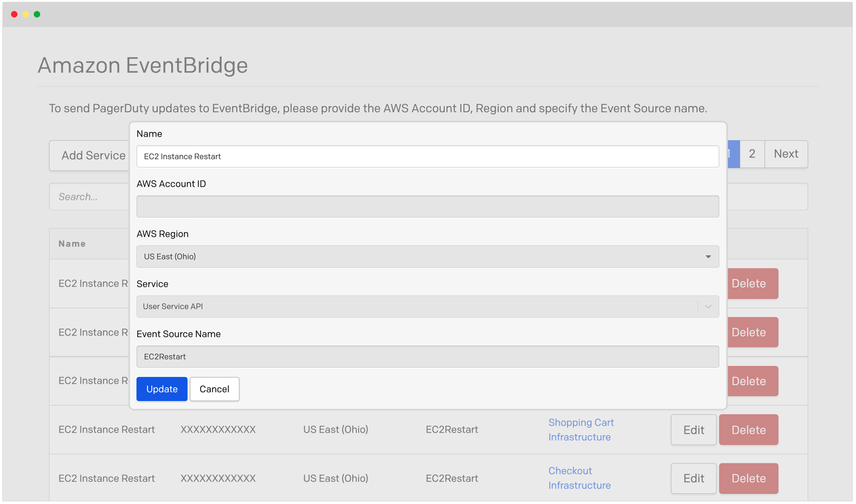Click the Next pagination button
This screenshot has width=856, height=504.
[786, 154]
